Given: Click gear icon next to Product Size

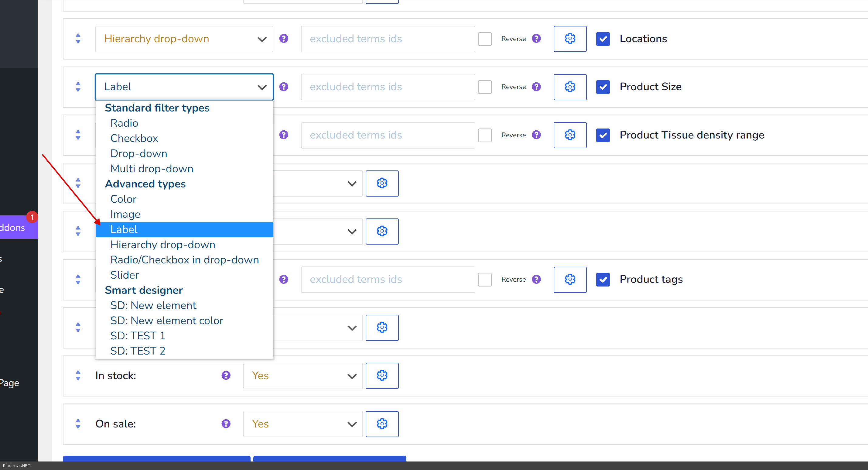Looking at the screenshot, I should click(570, 87).
